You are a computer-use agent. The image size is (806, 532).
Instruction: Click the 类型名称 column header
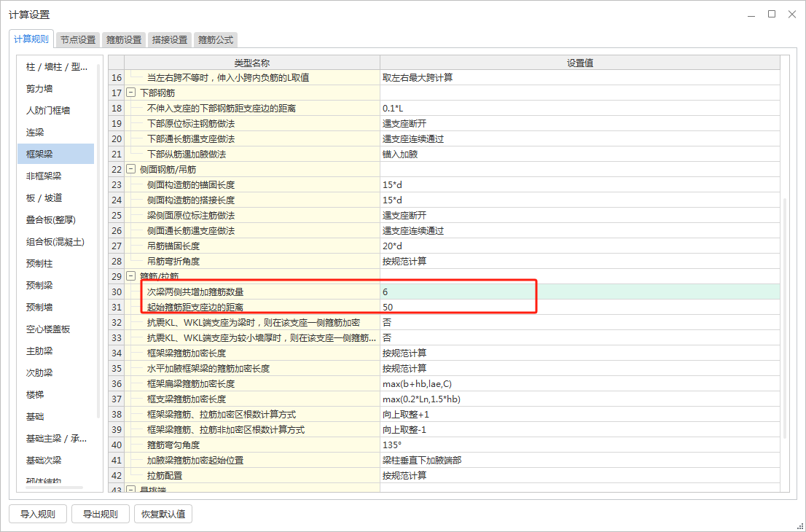click(252, 63)
